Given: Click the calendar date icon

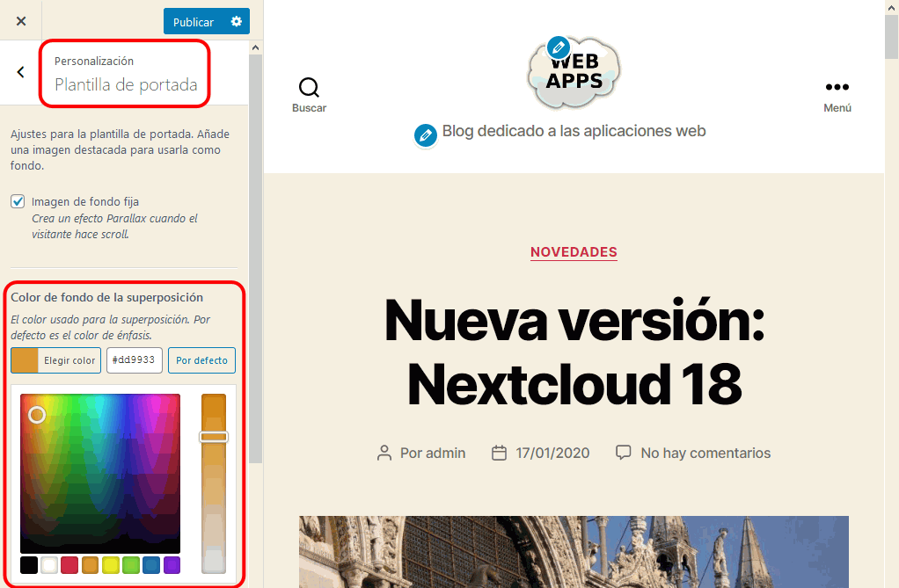Looking at the screenshot, I should [x=500, y=454].
